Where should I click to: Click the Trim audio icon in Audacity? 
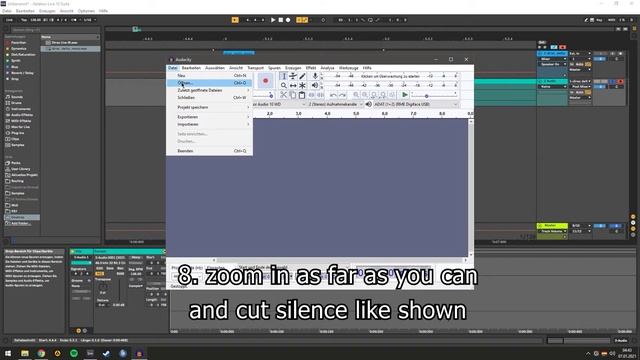pos(311,95)
